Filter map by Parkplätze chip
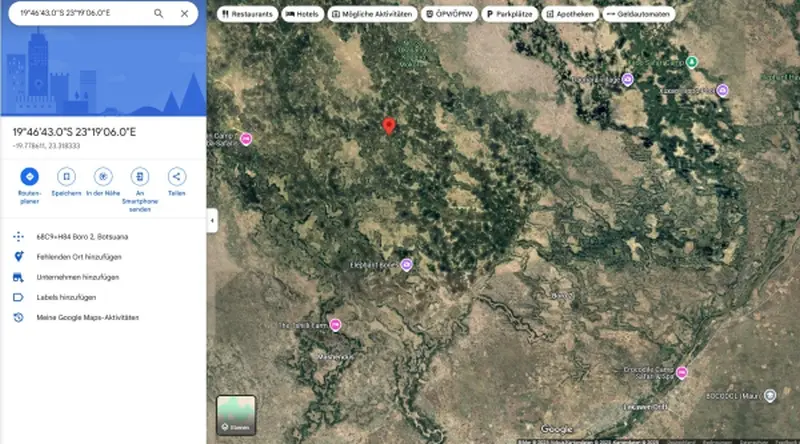Viewport: 800px width, 444px height. tap(509, 14)
